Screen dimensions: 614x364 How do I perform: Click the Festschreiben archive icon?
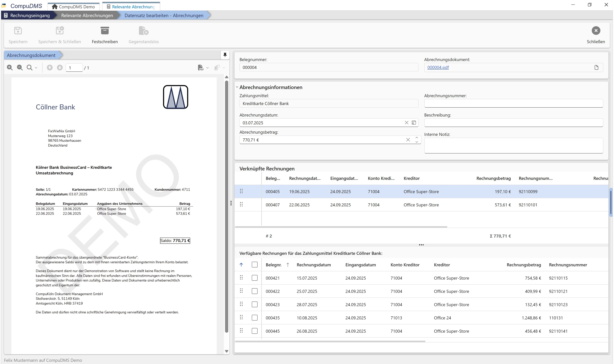click(x=105, y=31)
